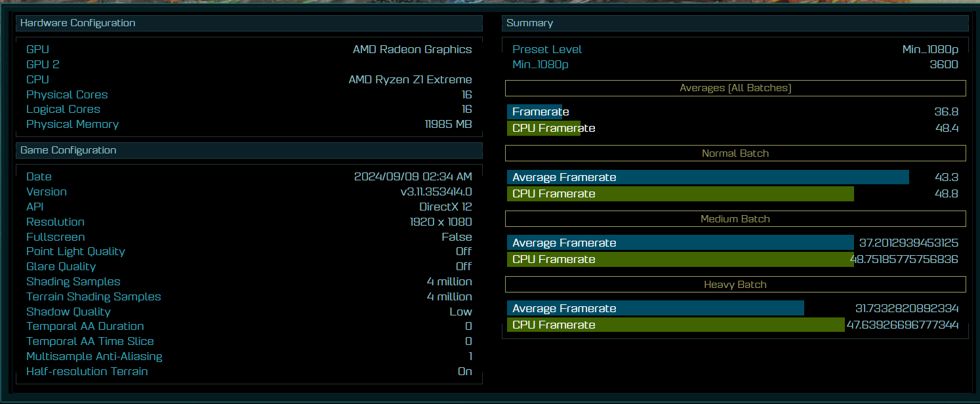
Task: Toggle the Fullscreen value False
Action: click(x=457, y=237)
